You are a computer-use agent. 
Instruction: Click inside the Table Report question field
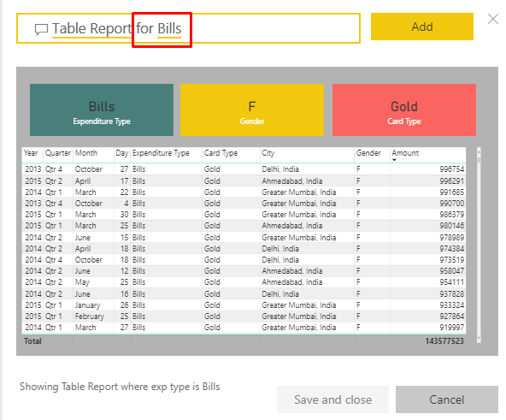coord(188,28)
